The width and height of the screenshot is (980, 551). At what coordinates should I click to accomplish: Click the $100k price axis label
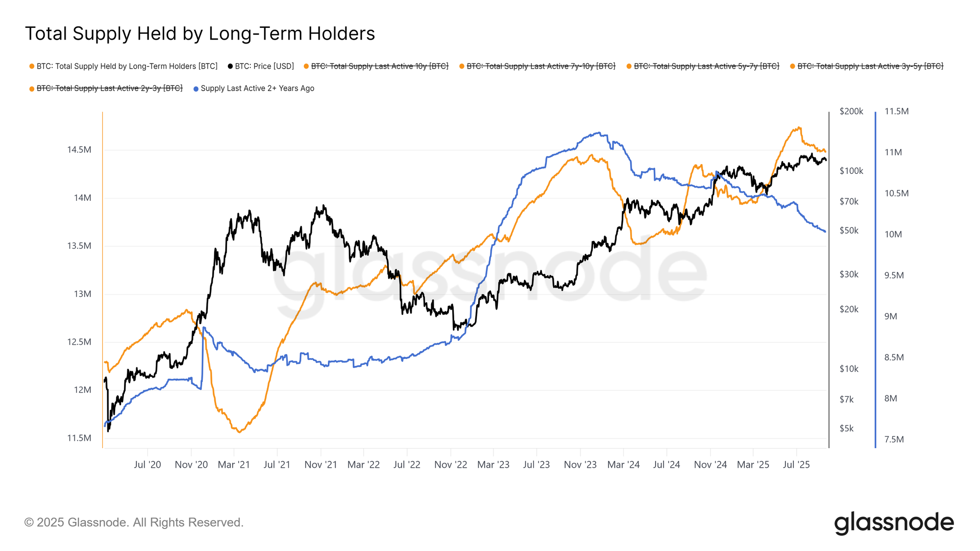pyautogui.click(x=851, y=171)
